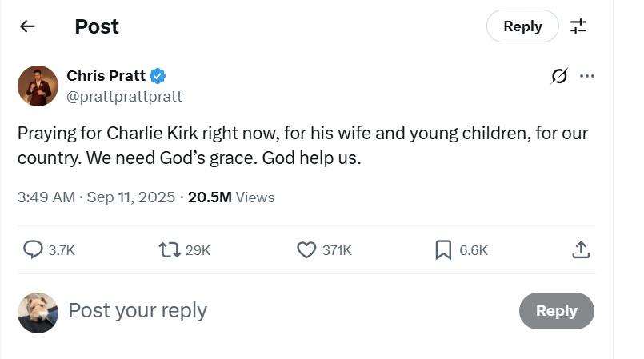Like the post with heart icon

(306, 250)
